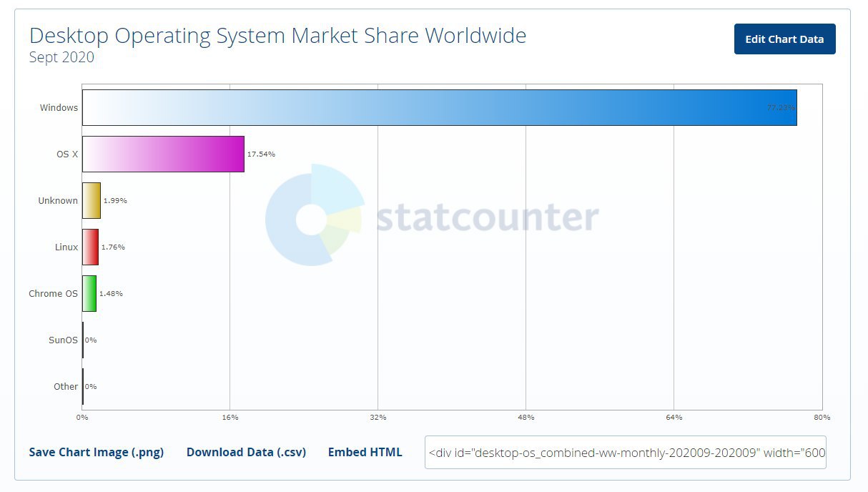Focus the embed HTML code field

point(625,452)
